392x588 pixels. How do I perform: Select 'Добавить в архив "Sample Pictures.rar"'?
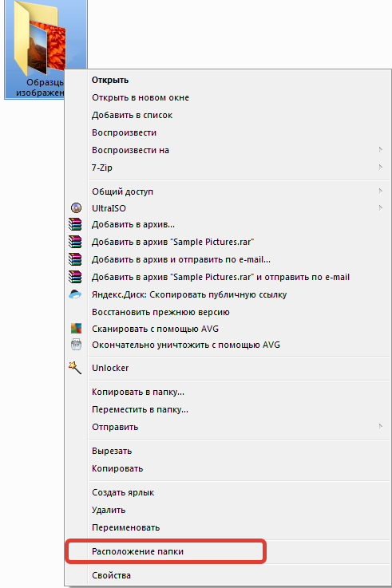click(x=228, y=242)
